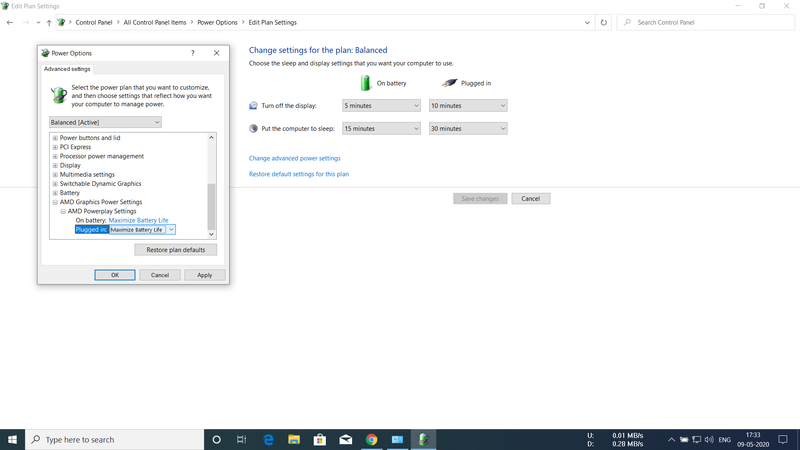Click Power Options in the breadcrumb path
This screenshot has height=450, width=800.
(217, 22)
